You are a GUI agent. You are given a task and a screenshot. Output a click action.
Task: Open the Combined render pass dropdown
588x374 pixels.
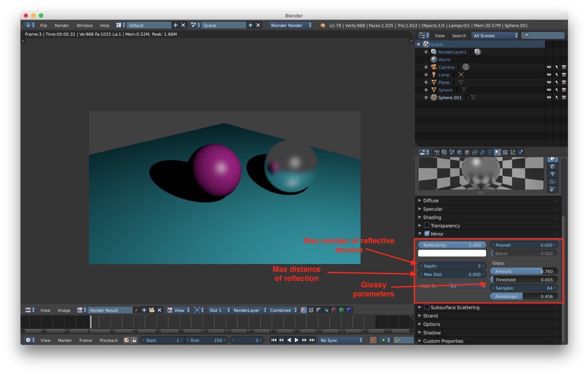[283, 310]
